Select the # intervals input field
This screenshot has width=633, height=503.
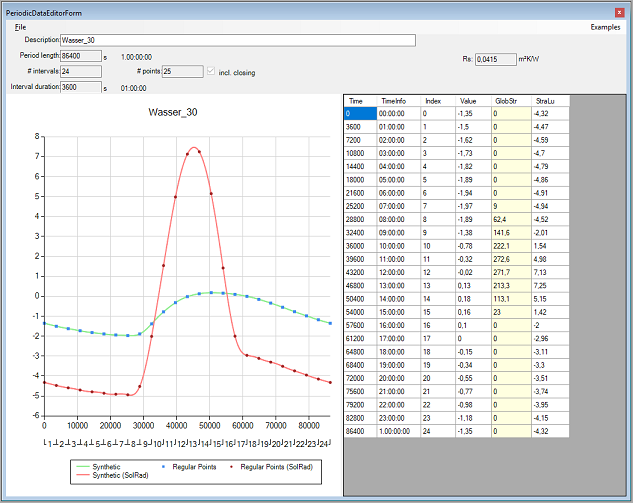pyautogui.click(x=80, y=72)
